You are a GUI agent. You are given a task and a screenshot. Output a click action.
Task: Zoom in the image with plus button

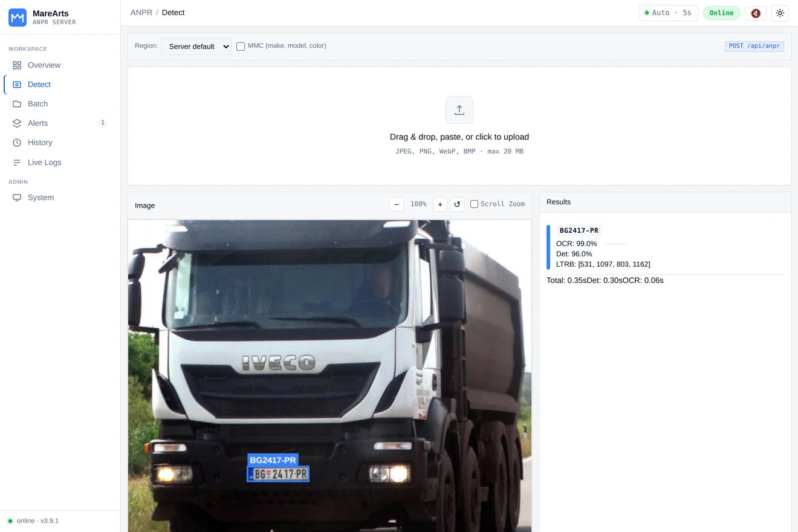(x=440, y=204)
